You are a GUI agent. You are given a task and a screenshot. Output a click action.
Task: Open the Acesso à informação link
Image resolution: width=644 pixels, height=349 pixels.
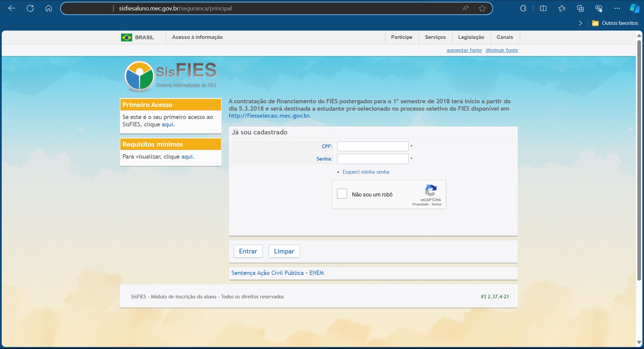point(197,37)
